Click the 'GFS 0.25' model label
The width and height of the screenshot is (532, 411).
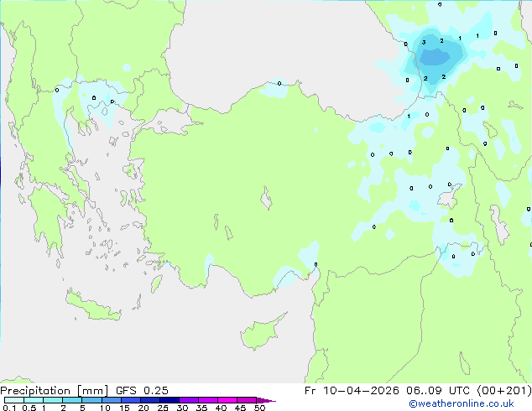pos(142,391)
